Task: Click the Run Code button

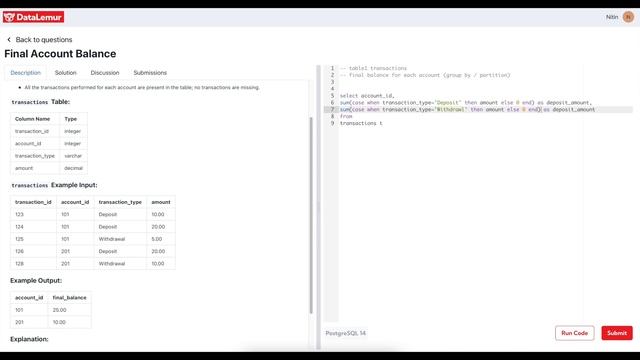Action: pos(574,333)
